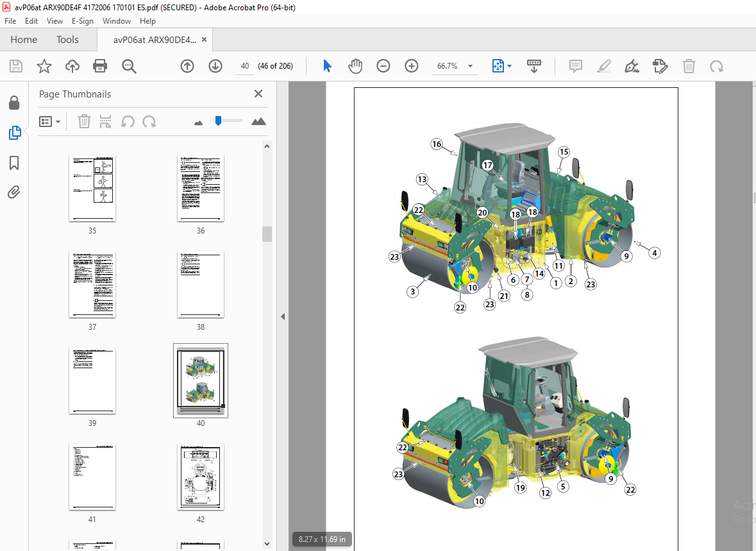Open the Help menu

pyautogui.click(x=147, y=21)
